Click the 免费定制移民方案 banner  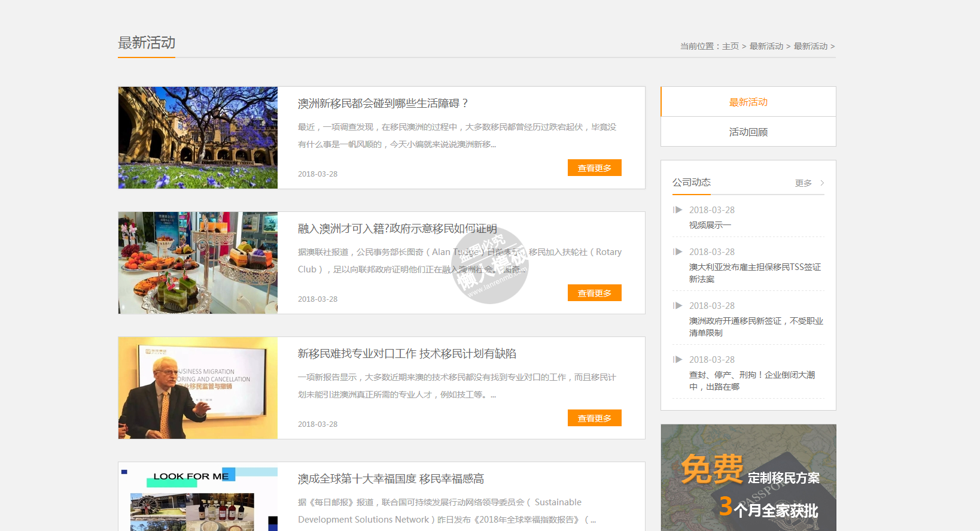[748, 478]
